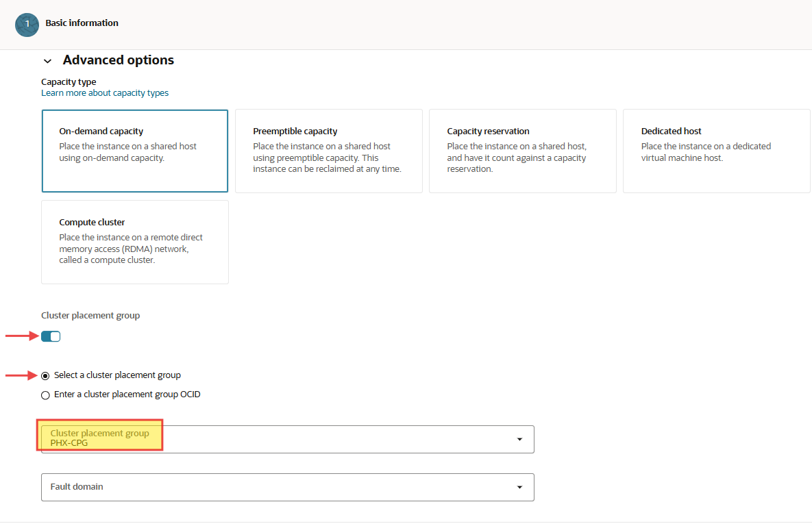Collapse the Advanced options chevron
The width and height of the screenshot is (812, 526).
coord(47,61)
